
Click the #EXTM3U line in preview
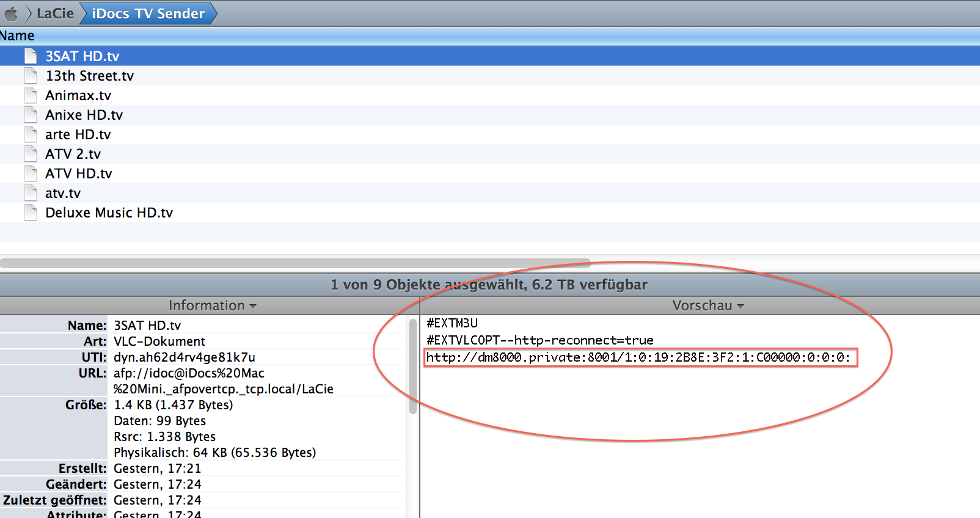tap(452, 323)
